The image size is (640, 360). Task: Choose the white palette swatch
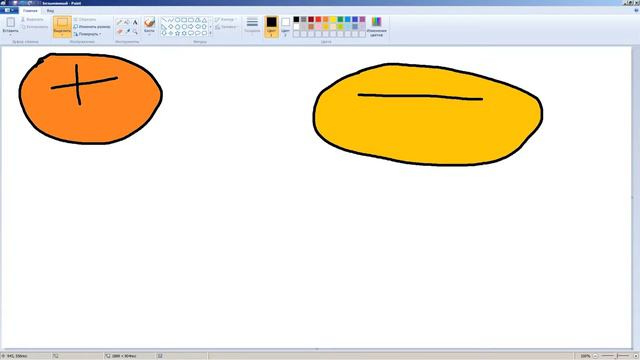tap(296, 27)
